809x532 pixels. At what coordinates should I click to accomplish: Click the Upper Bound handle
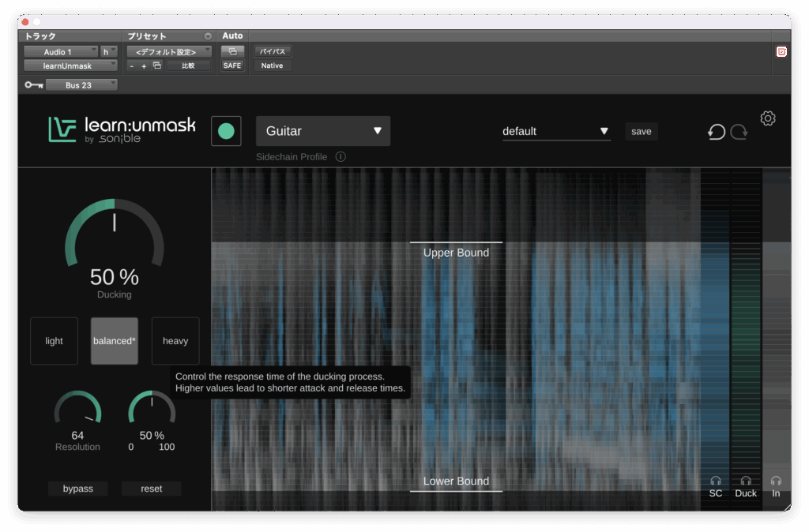456,242
